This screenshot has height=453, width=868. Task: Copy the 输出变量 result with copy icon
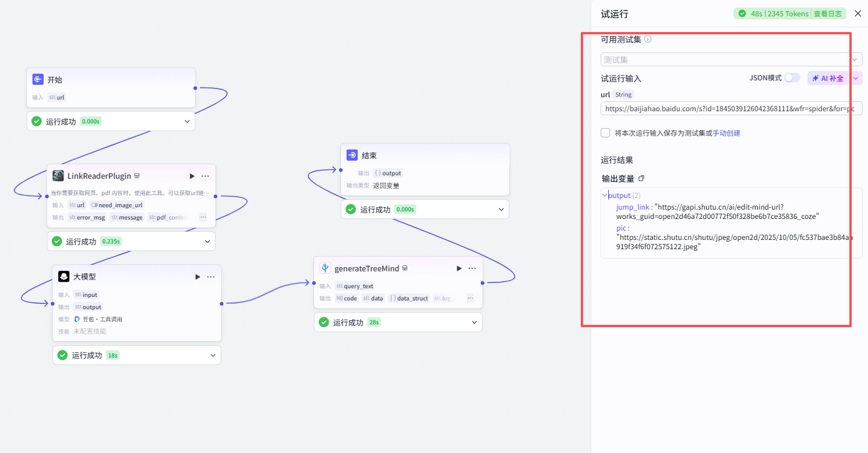tap(641, 178)
